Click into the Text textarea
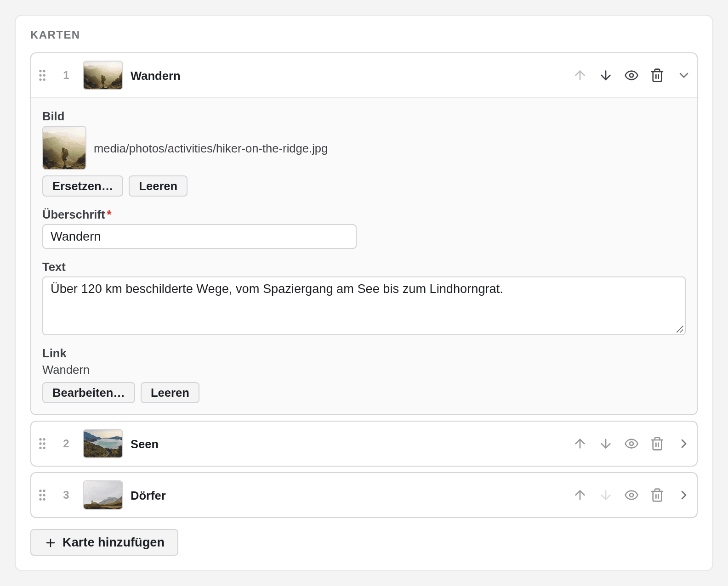Screen dimensions: 728x586 tap(364, 306)
